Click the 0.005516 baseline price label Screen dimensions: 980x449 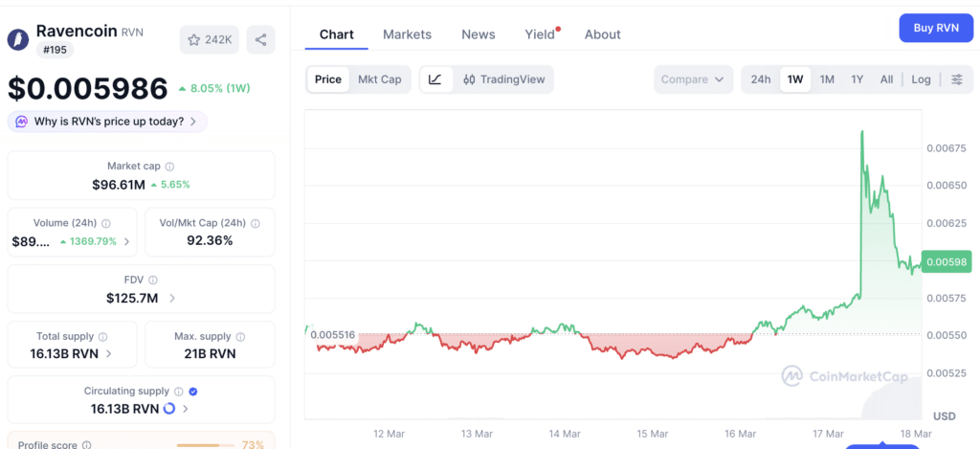tap(332, 334)
